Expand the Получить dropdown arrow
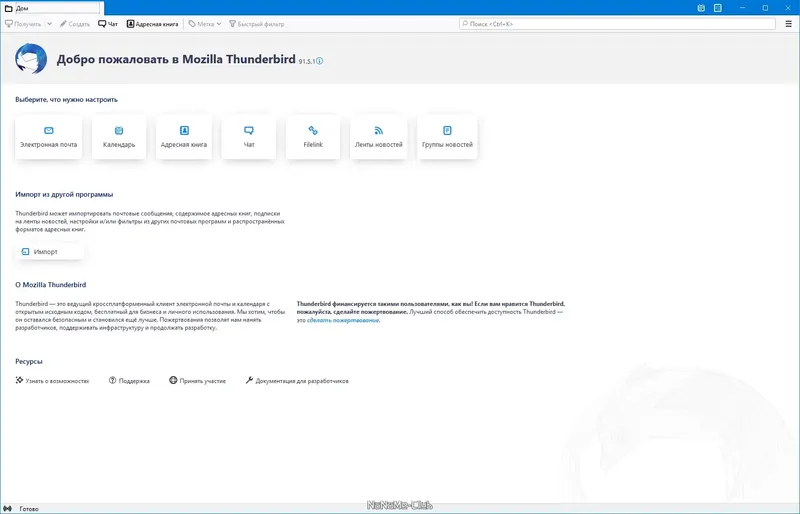 49,24
